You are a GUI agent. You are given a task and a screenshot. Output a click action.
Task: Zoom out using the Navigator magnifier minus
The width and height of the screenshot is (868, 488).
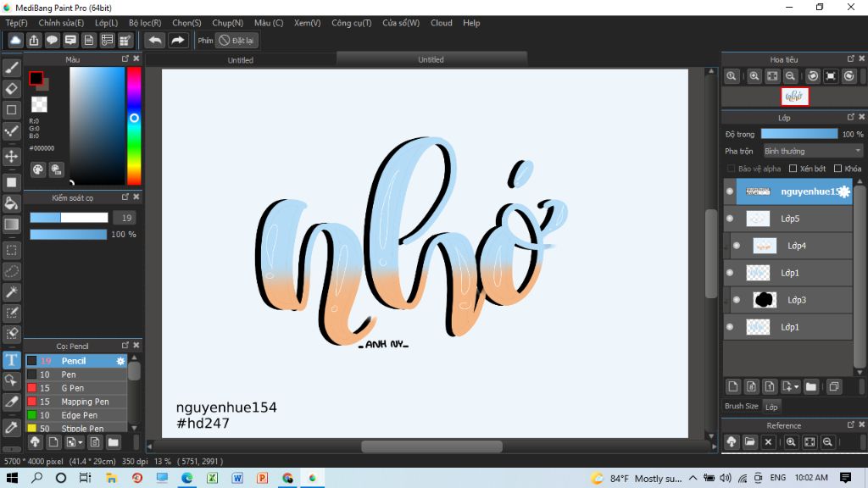click(x=791, y=76)
